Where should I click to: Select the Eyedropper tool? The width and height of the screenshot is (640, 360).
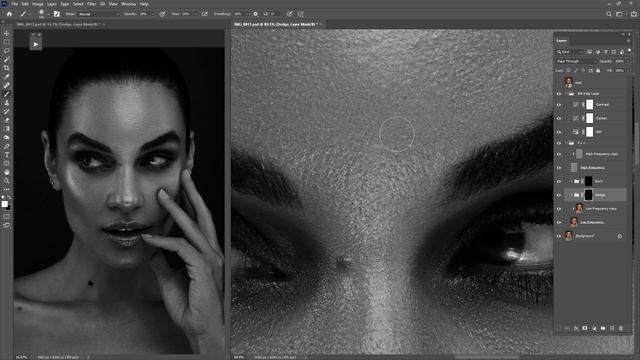tap(7, 77)
